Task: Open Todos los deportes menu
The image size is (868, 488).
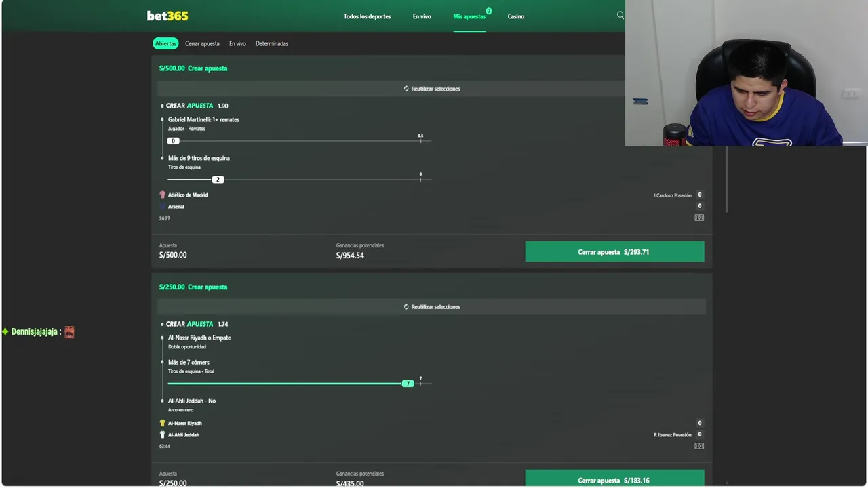Action: (367, 16)
